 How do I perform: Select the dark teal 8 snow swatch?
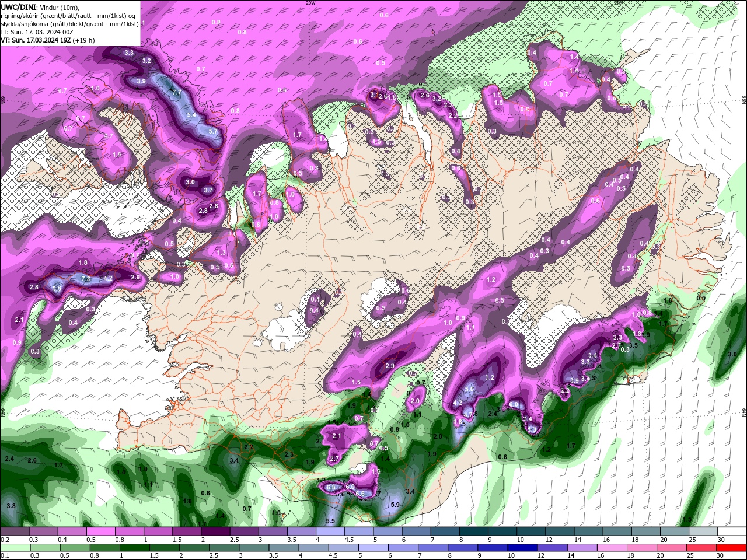click(474, 531)
